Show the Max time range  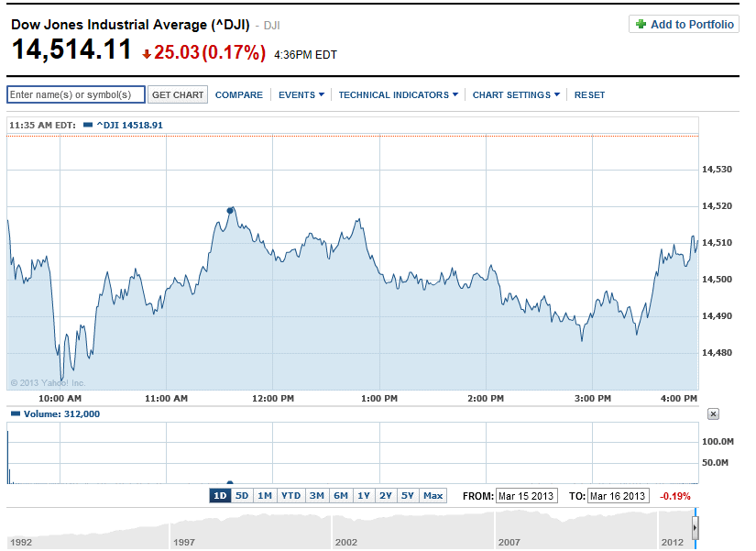(433, 496)
